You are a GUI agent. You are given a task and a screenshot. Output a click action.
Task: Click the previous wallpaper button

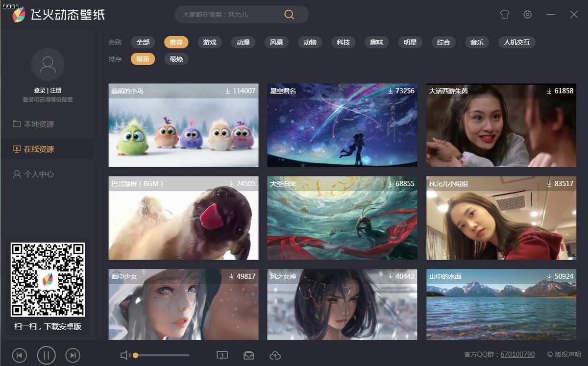click(x=19, y=355)
